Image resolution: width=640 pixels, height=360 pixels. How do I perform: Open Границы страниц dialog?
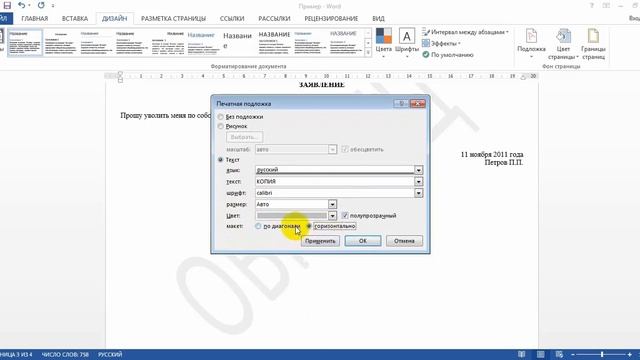click(x=593, y=44)
